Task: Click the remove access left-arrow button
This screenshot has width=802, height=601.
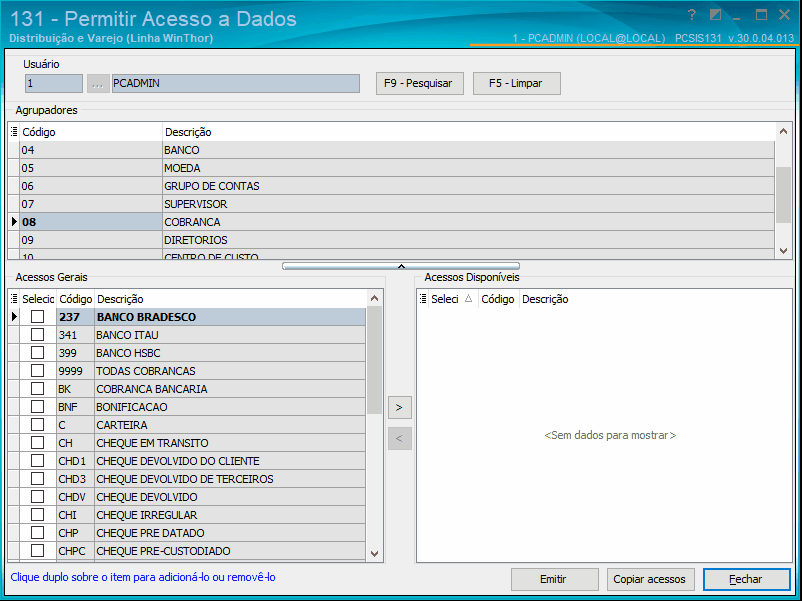Action: (x=399, y=438)
